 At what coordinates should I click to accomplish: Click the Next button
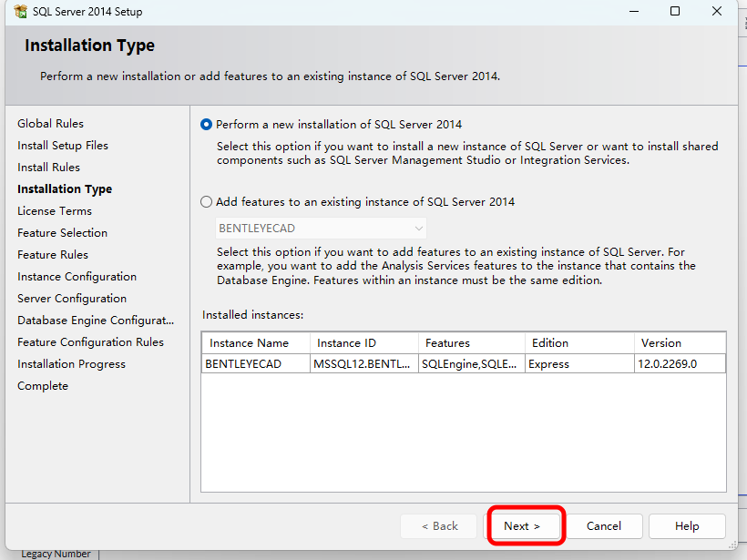(x=522, y=526)
